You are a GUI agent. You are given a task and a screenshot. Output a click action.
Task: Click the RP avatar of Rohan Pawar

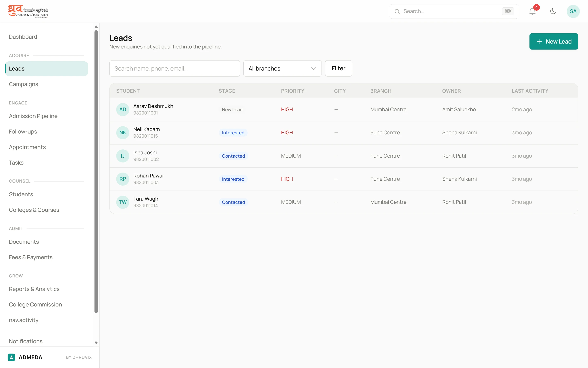(123, 179)
